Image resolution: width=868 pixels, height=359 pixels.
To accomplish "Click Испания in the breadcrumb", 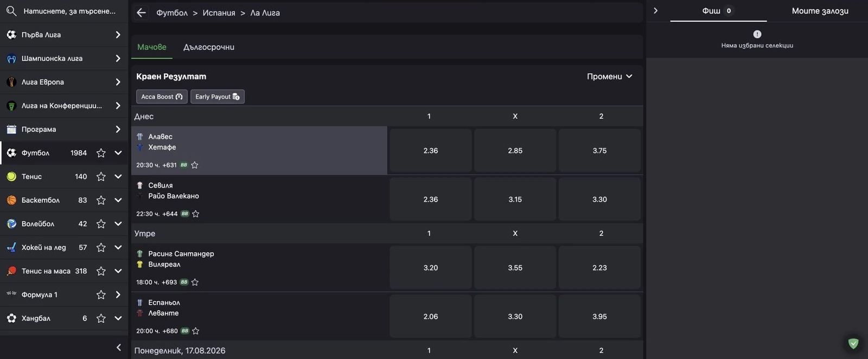I will click(x=219, y=12).
